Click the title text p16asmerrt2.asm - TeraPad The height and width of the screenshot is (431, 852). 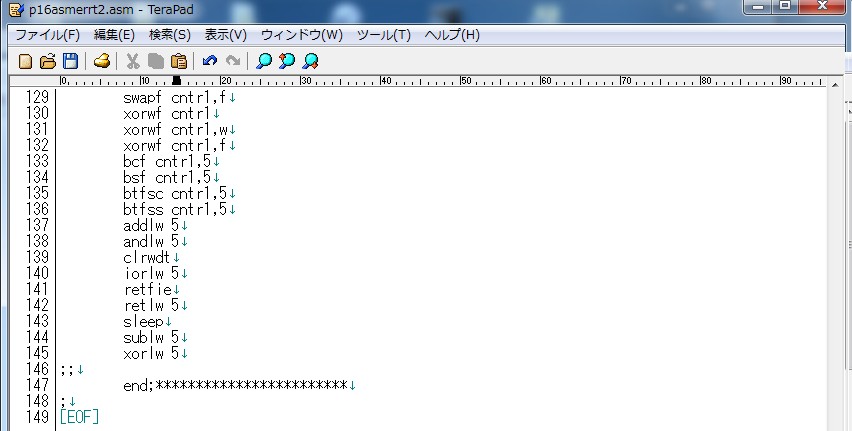[111, 10]
